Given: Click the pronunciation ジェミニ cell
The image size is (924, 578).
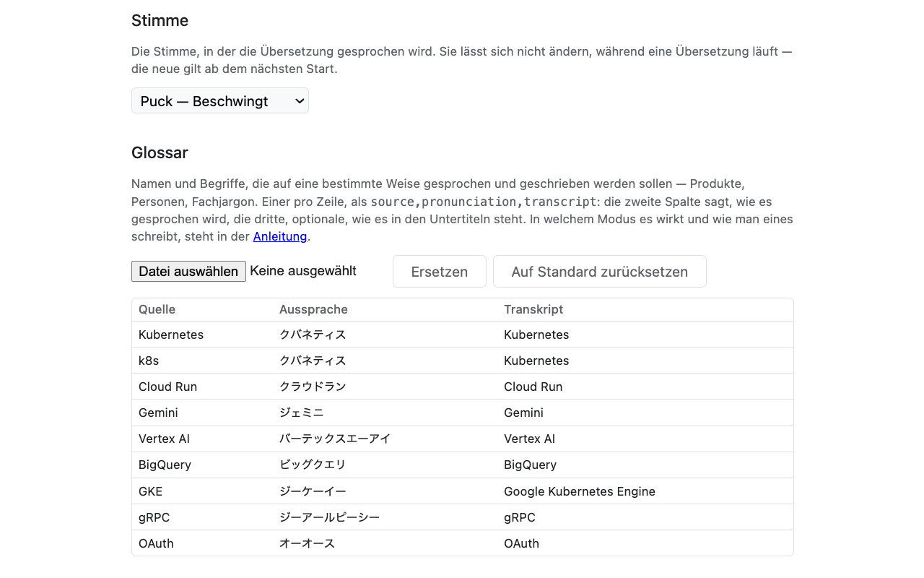Looking at the screenshot, I should tap(385, 413).
